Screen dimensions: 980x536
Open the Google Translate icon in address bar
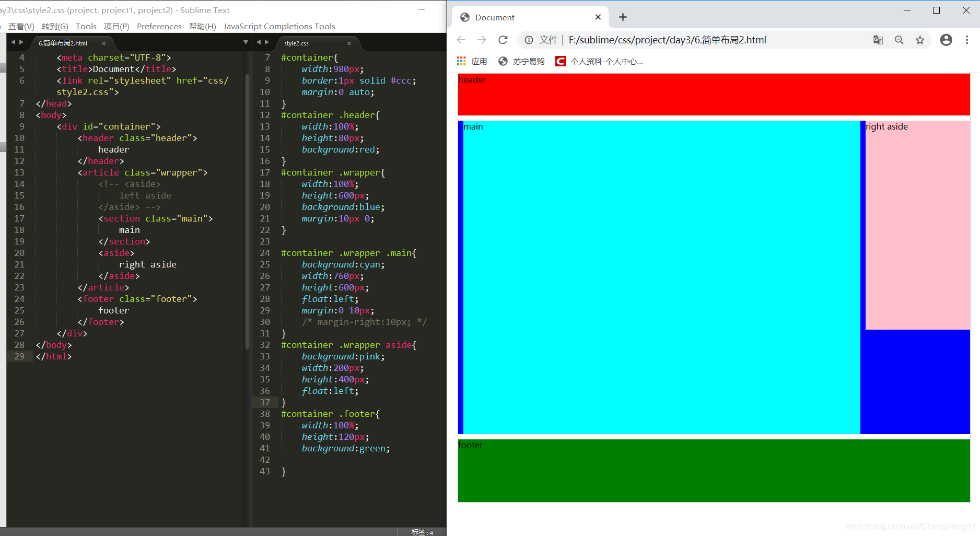point(878,40)
